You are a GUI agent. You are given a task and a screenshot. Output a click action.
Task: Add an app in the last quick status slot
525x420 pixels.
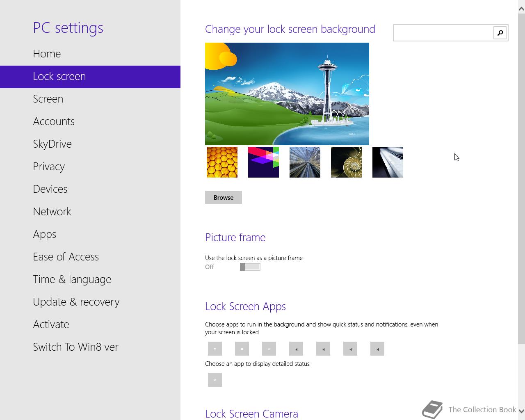tap(377, 349)
